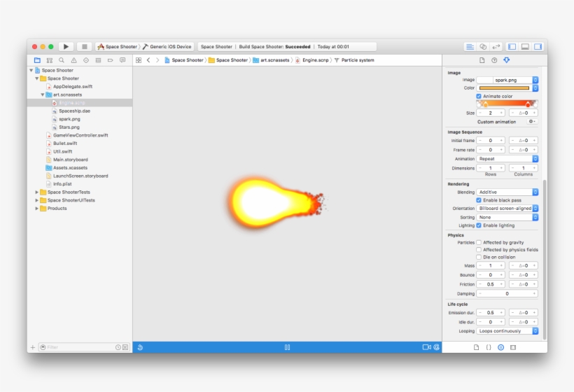Open GameViewController.swift file
574x392 pixels.
(80, 135)
